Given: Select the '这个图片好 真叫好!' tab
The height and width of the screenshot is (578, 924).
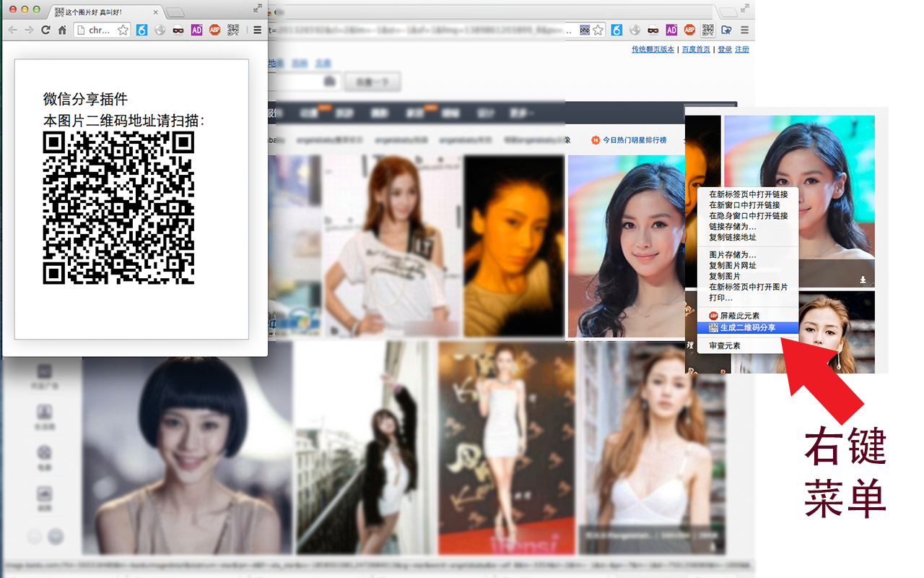Looking at the screenshot, I should (x=106, y=12).
